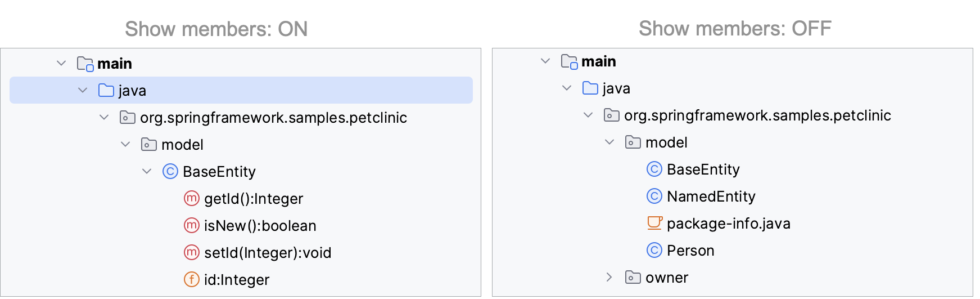The height and width of the screenshot is (299, 980).
Task: Select setId(Integer):void method
Action: 268,253
